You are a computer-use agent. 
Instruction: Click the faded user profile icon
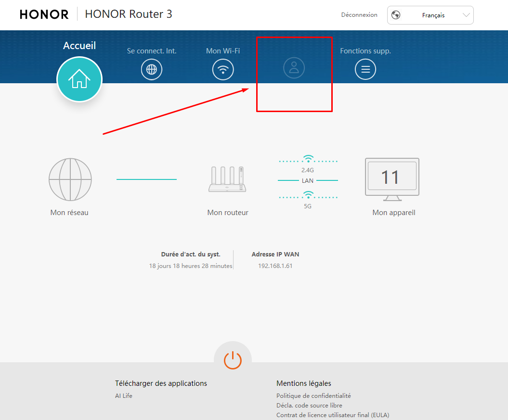pyautogui.click(x=294, y=68)
